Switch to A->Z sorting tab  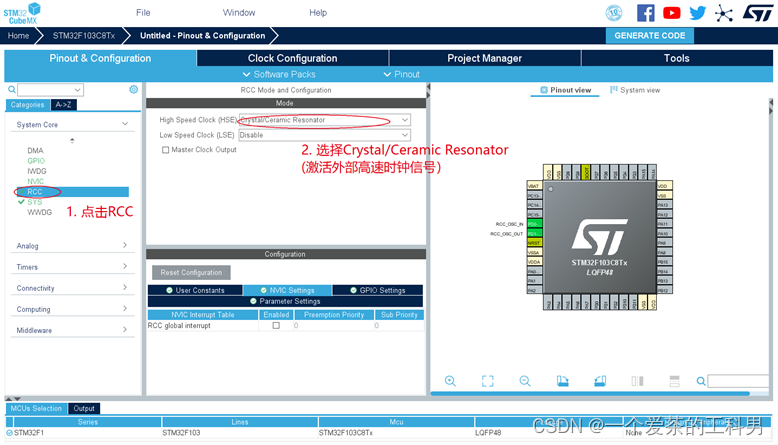[63, 105]
